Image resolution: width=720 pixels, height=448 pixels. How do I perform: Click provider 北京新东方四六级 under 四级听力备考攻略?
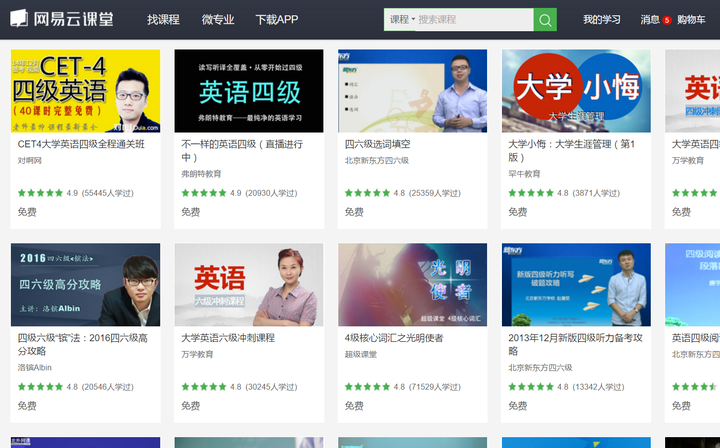pyautogui.click(x=540, y=368)
